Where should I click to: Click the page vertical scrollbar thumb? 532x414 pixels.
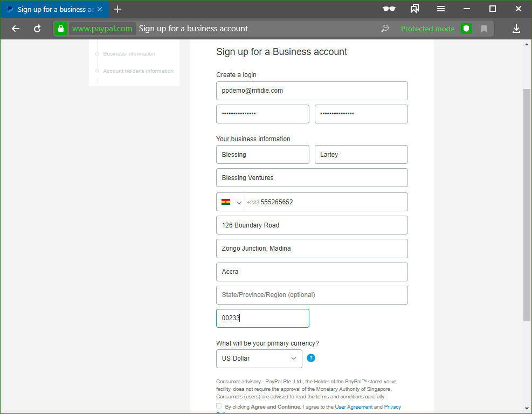[x=527, y=205]
